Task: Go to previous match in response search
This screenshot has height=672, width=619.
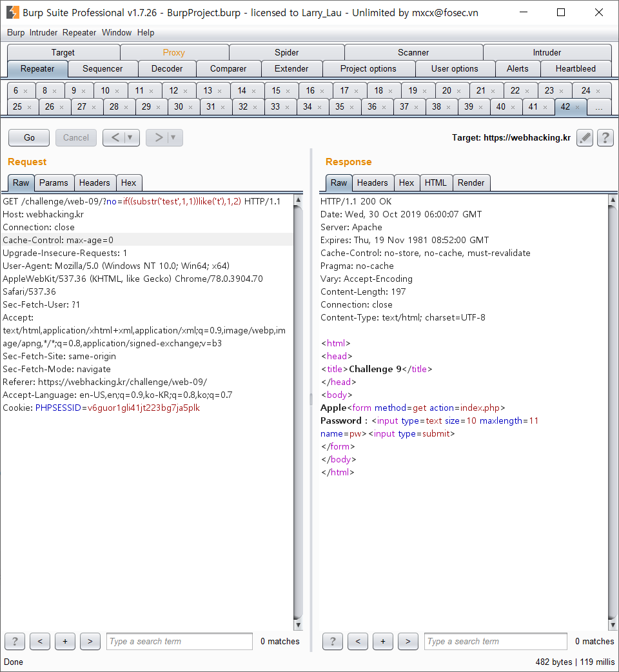Action: point(358,642)
